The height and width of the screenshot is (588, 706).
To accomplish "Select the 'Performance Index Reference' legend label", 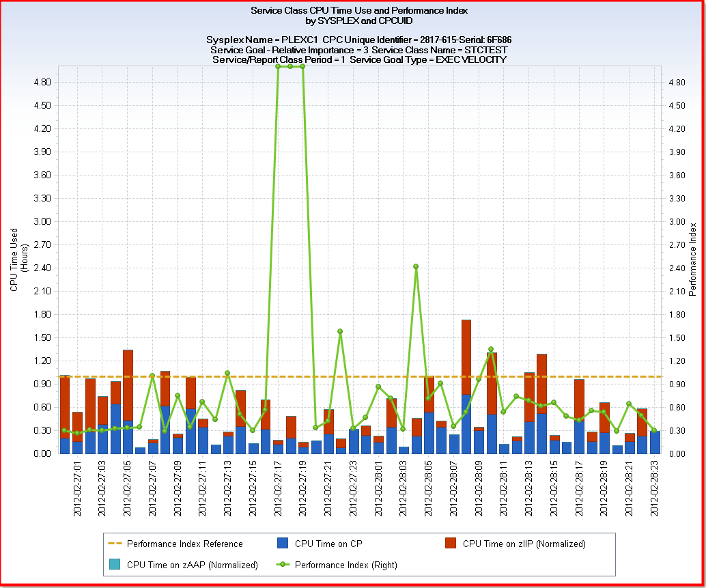I will pos(184,544).
